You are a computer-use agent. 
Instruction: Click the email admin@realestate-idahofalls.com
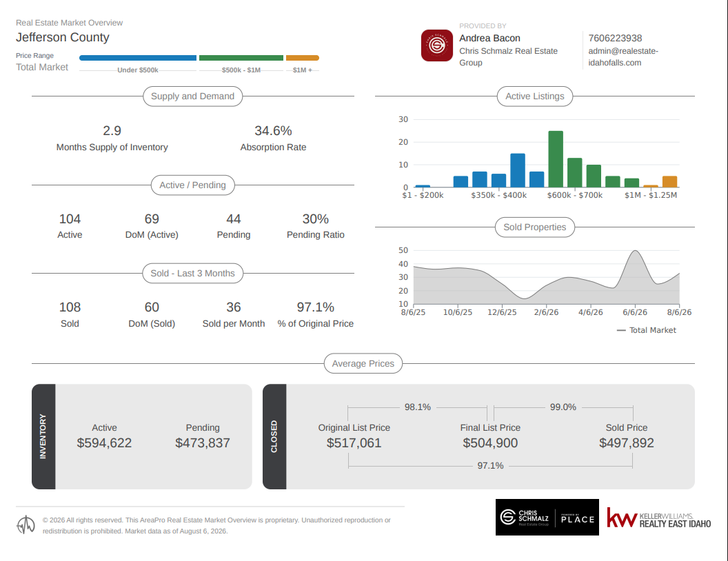click(623, 57)
